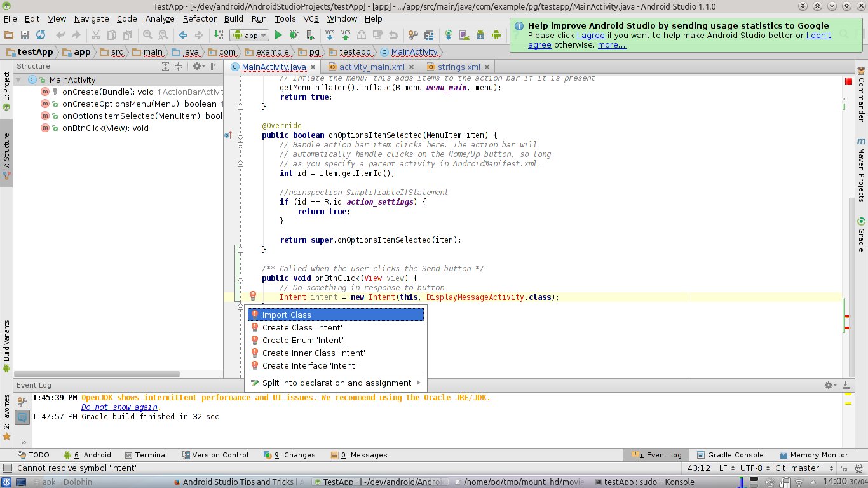This screenshot has width=868, height=488.
Task: Toggle the Maven Projects side tab
Action: (x=861, y=169)
